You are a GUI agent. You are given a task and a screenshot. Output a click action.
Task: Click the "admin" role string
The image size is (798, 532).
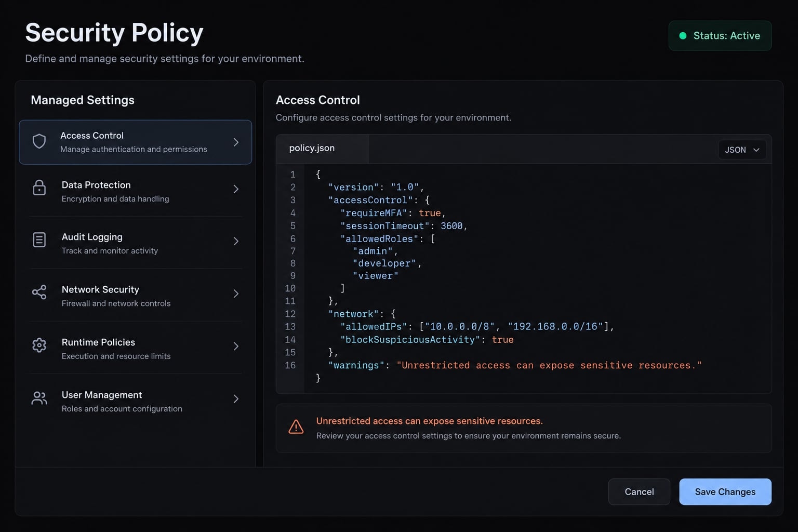(x=373, y=251)
